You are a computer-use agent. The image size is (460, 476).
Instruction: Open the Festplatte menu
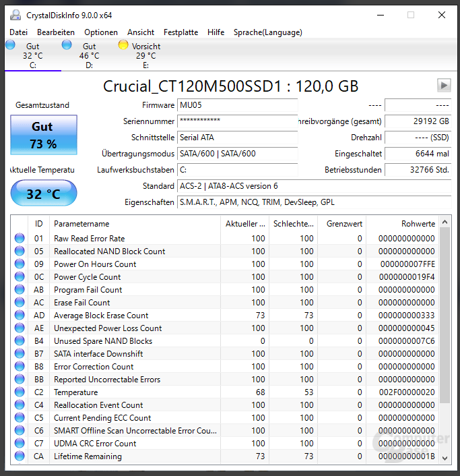point(180,32)
